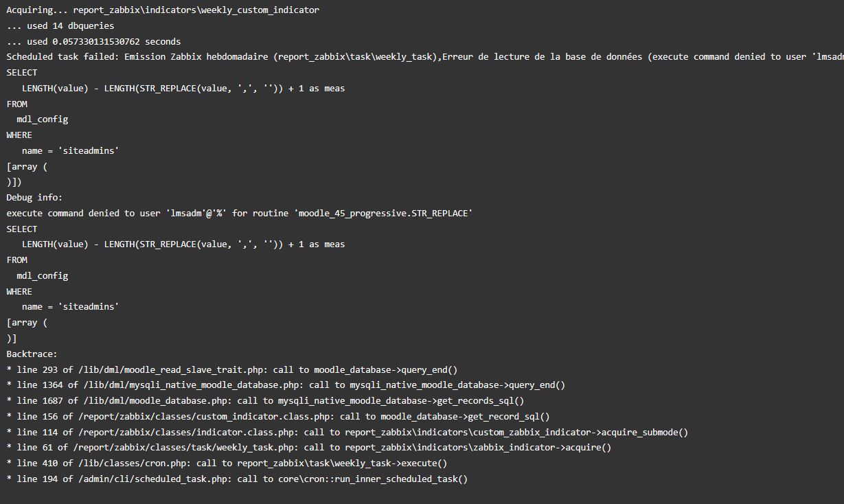The height and width of the screenshot is (504, 844).
Task: Click the backtrace line for custom_indicator.class.php
Action: pyautogui.click(x=278, y=417)
